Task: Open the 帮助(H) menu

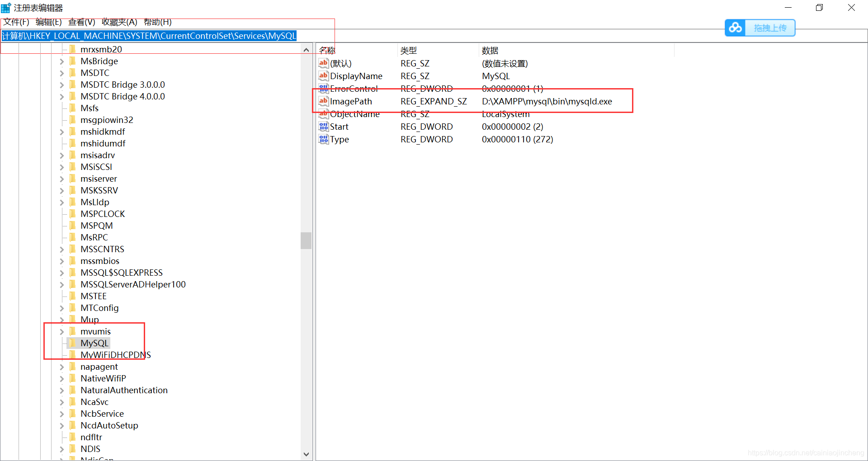Action: click(x=157, y=22)
